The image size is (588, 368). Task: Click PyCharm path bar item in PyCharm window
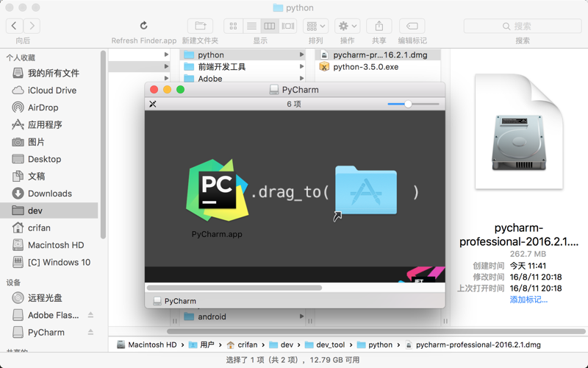point(175,301)
